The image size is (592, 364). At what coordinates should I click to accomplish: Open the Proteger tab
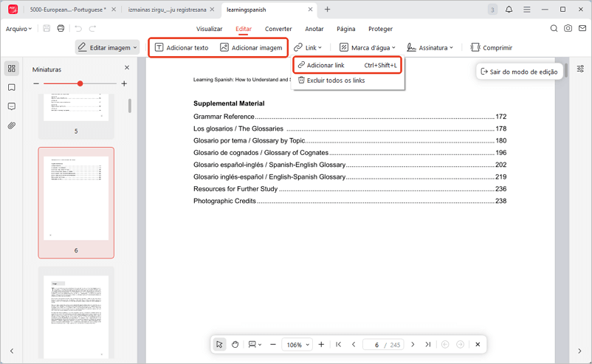(380, 29)
